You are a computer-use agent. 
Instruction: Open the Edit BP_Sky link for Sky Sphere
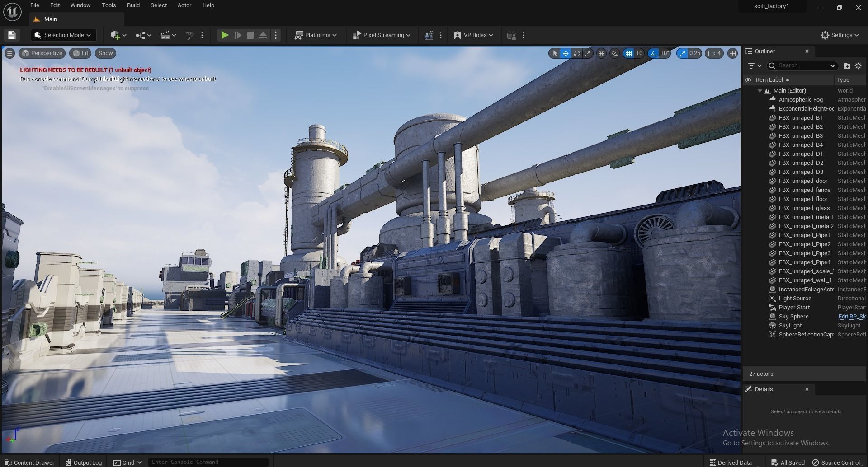(x=852, y=317)
